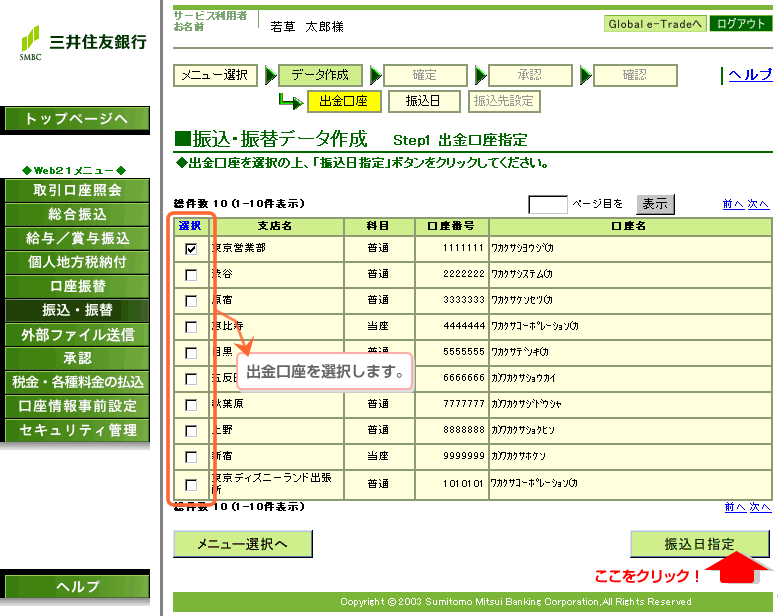This screenshot has width=778, height=616.
Task: Click 口座名 column header
Action: pyautogui.click(x=630, y=226)
